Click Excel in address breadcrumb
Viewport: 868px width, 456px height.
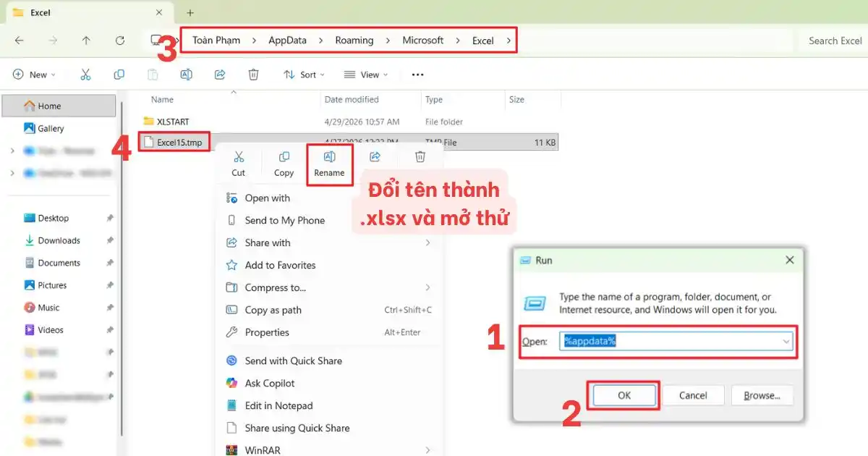point(483,41)
